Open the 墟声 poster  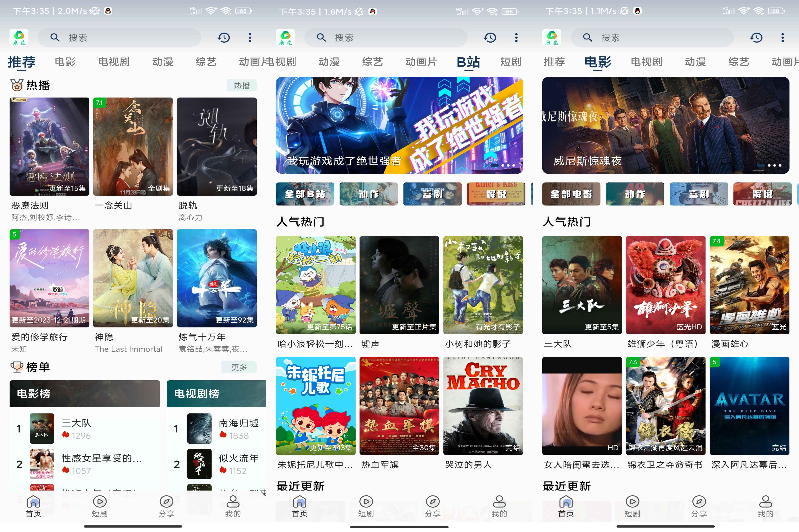pyautogui.click(x=399, y=285)
